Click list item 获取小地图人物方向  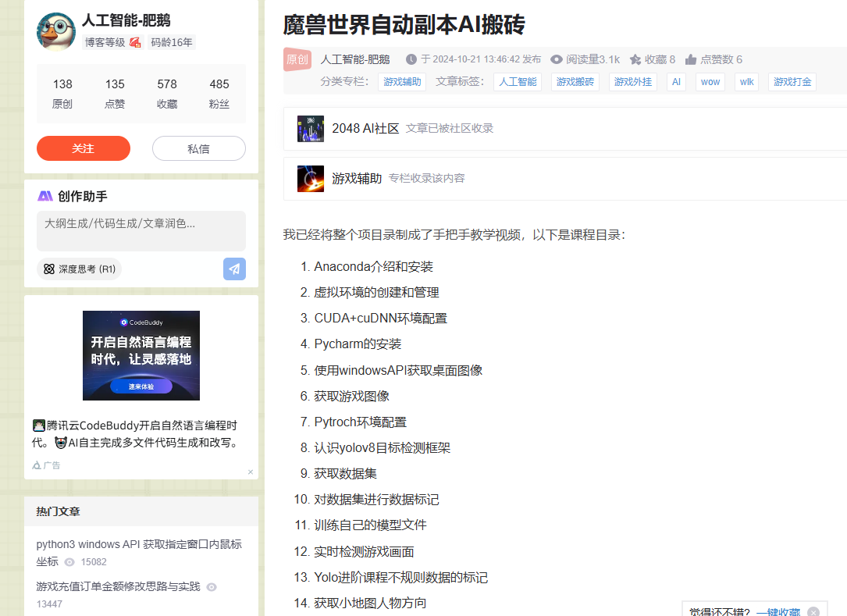click(x=370, y=603)
